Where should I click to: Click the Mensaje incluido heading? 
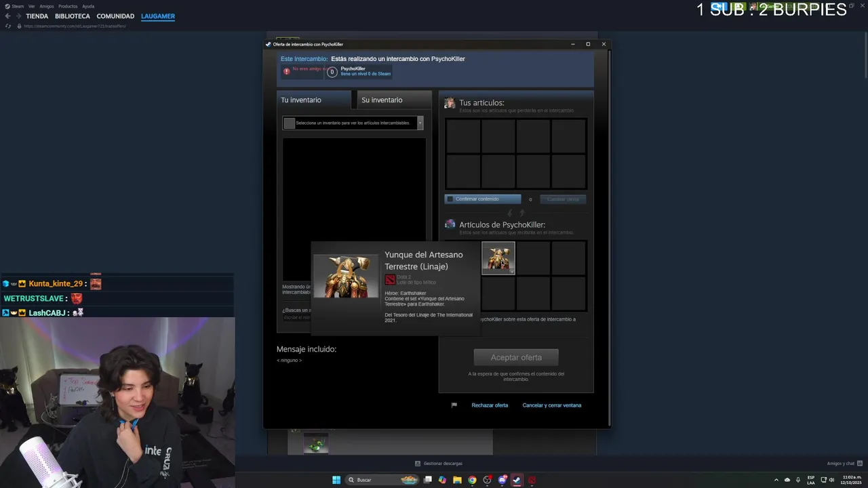click(x=307, y=349)
